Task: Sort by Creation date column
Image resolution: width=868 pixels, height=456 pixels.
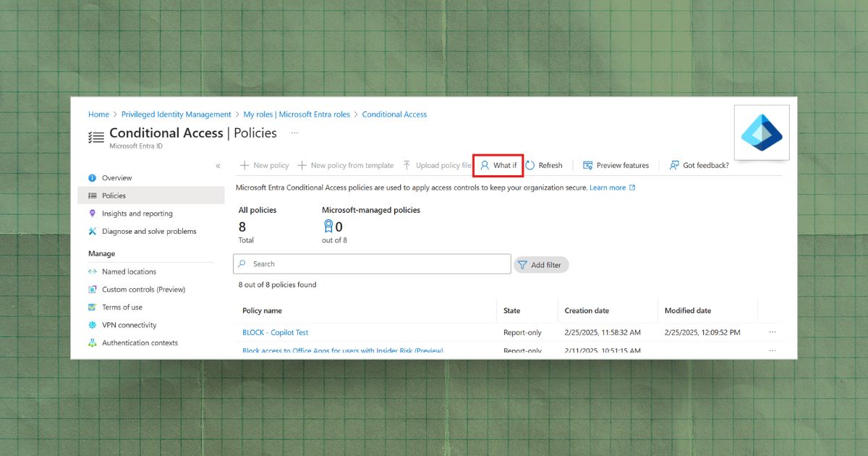Action: (587, 311)
